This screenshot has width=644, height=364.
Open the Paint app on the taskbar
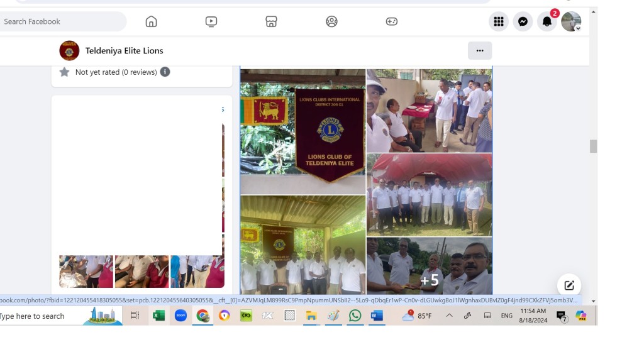coord(333,316)
